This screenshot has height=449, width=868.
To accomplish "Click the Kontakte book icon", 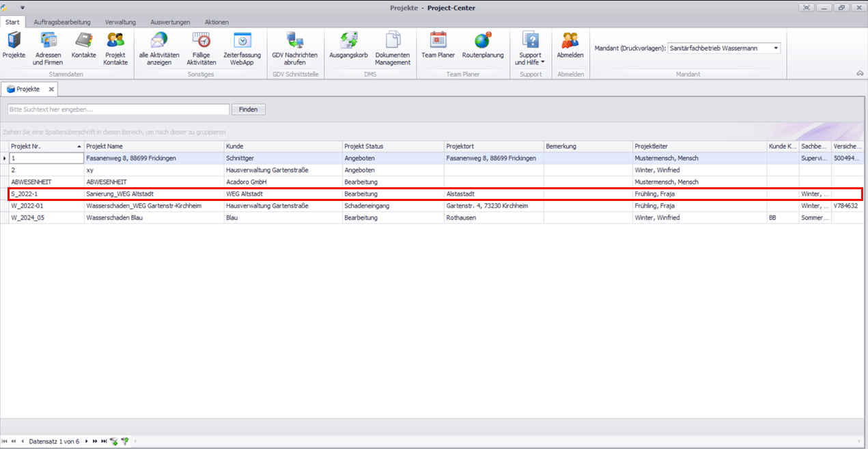I will 83,41.
